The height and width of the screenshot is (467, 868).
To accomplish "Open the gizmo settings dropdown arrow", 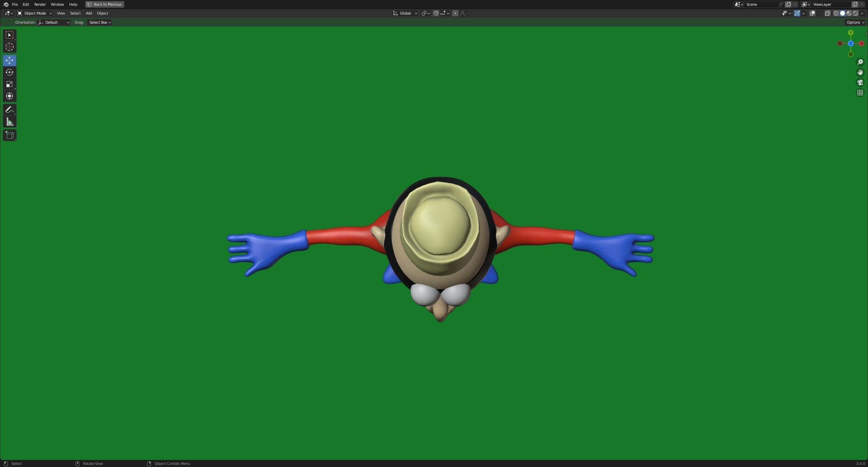I will pyautogui.click(x=803, y=13).
